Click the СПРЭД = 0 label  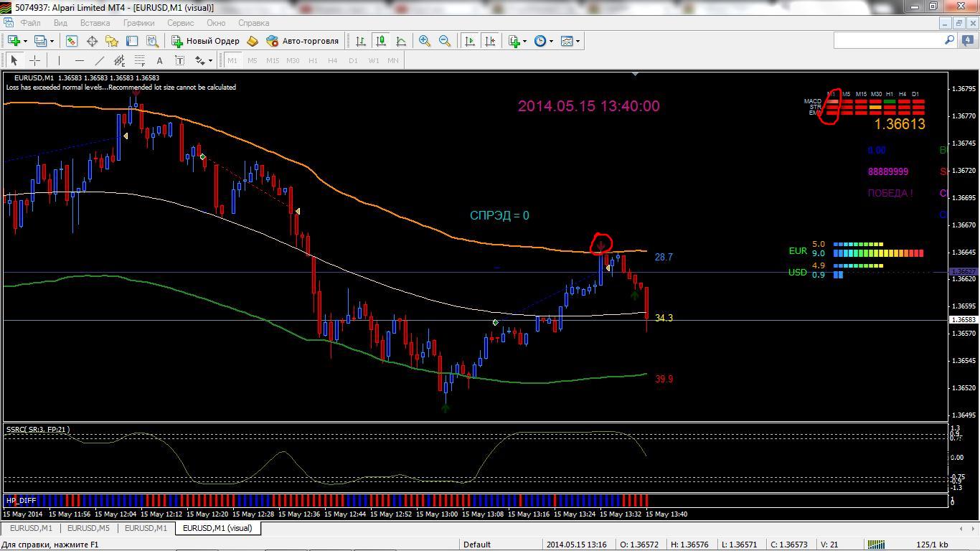[499, 215]
